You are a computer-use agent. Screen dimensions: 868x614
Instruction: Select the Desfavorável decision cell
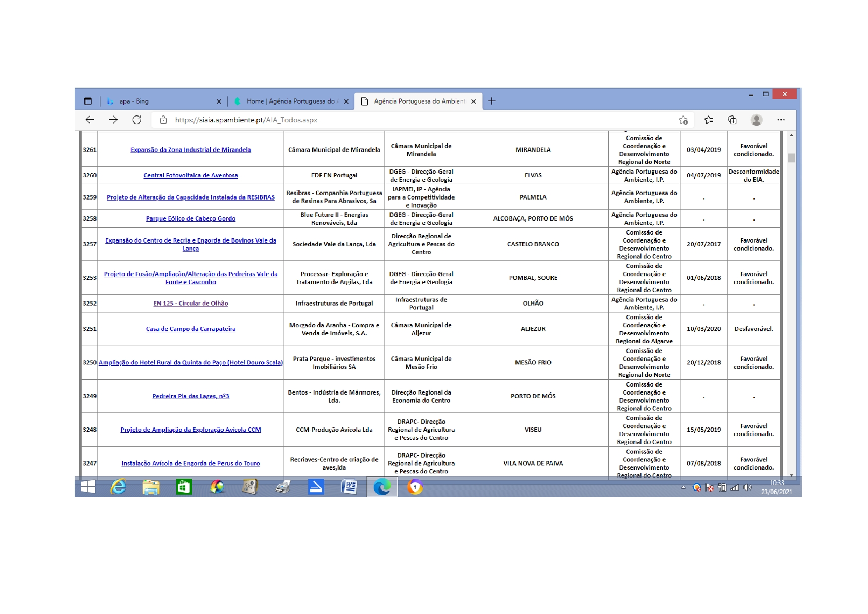pyautogui.click(x=754, y=329)
